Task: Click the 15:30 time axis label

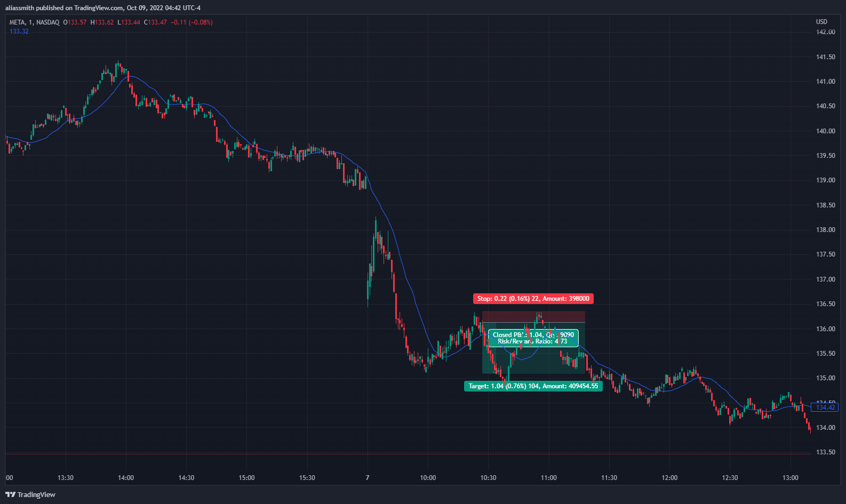Action: click(307, 478)
